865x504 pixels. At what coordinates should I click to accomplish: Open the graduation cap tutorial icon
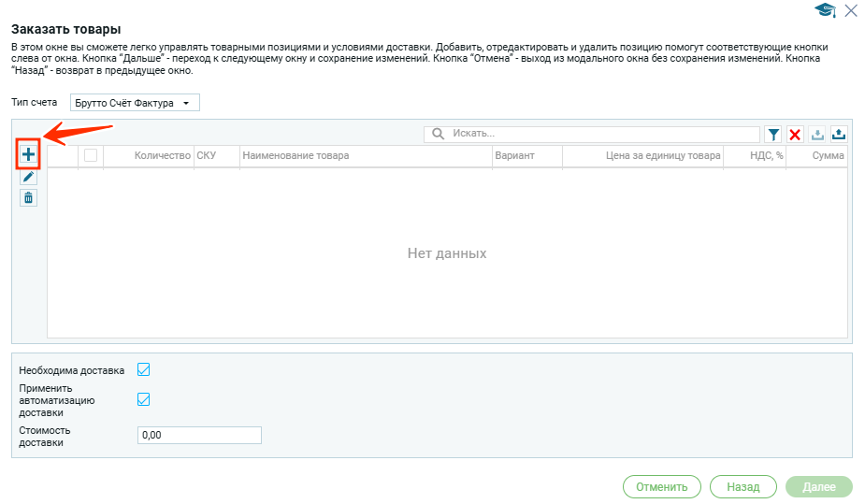click(x=825, y=10)
